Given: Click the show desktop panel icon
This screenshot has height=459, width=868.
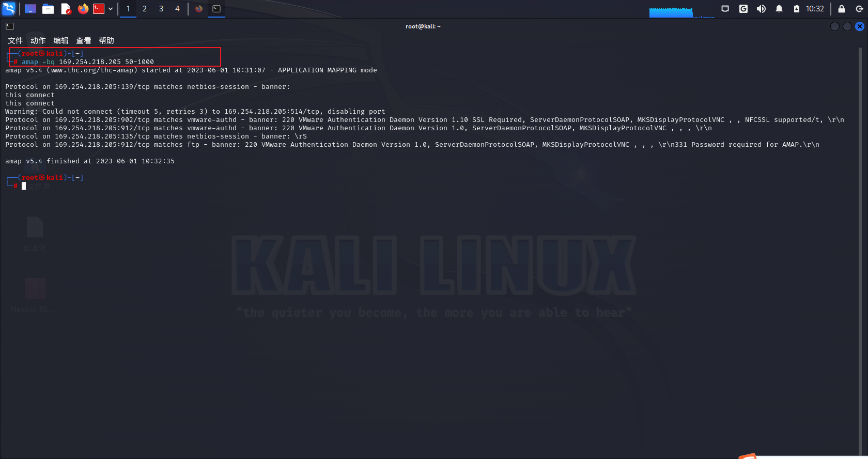Looking at the screenshot, I should 30,9.
